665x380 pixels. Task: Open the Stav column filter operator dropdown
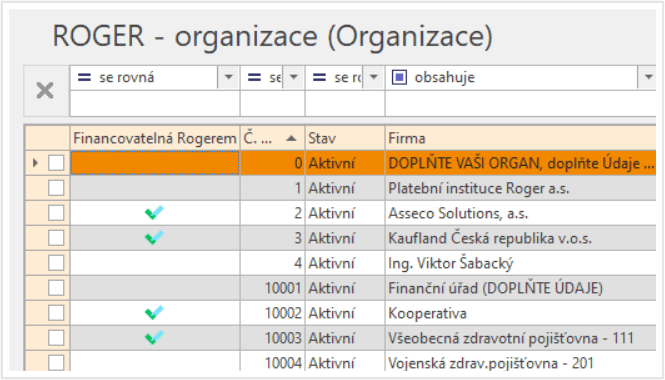coord(374,77)
